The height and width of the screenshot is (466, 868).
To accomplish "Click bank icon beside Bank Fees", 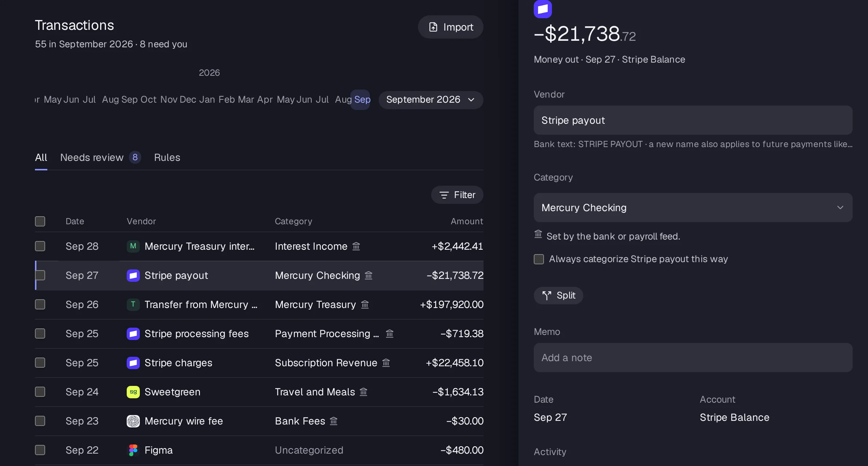I will point(334,421).
